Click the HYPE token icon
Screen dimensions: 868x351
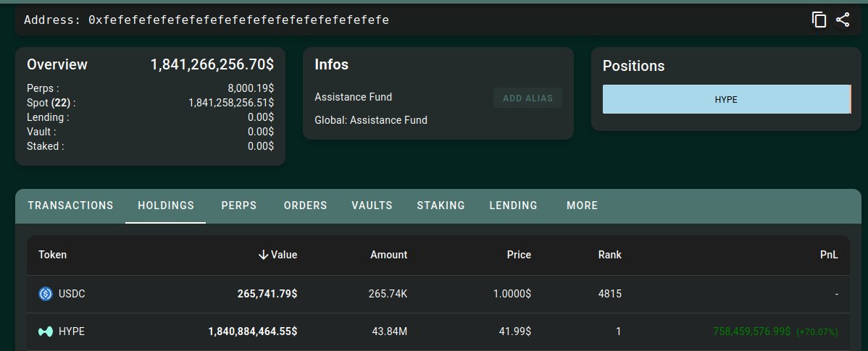[46, 331]
